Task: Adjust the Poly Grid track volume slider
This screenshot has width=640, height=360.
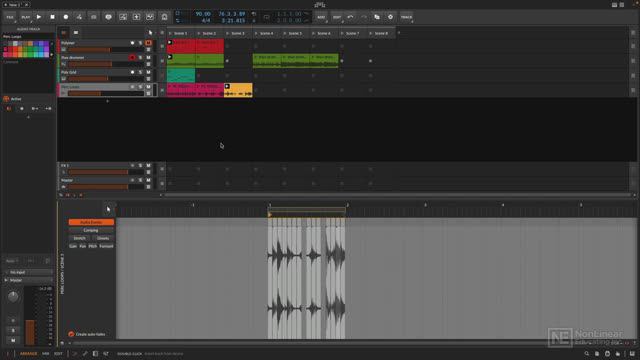Action: [x=106, y=79]
